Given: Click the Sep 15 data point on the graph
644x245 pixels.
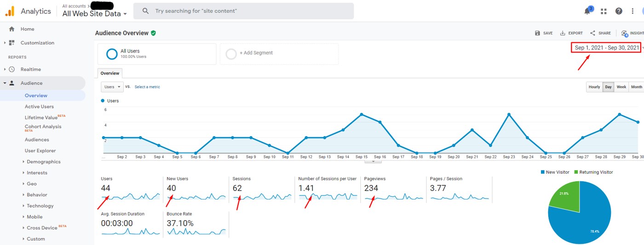Looking at the screenshot, I should coord(362,114).
